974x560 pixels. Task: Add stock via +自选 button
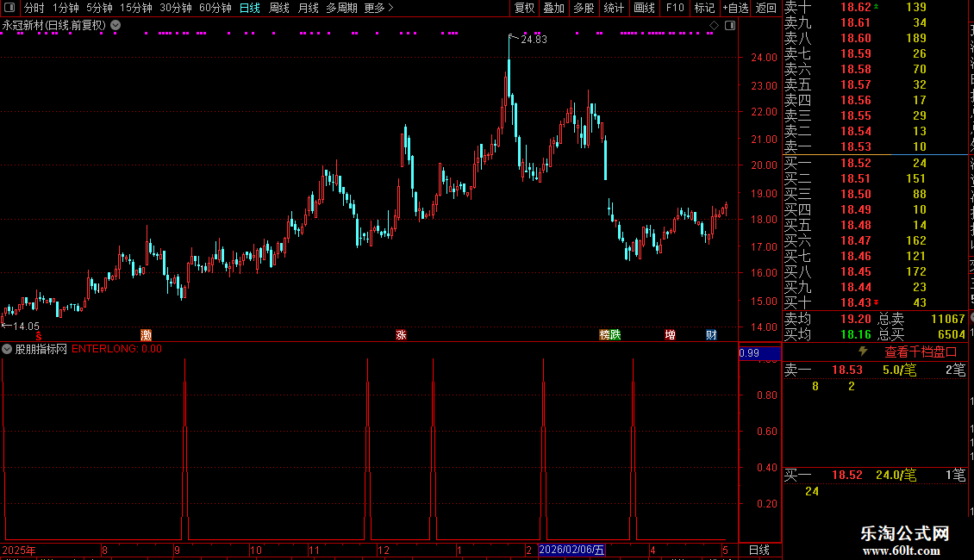pyautogui.click(x=735, y=8)
